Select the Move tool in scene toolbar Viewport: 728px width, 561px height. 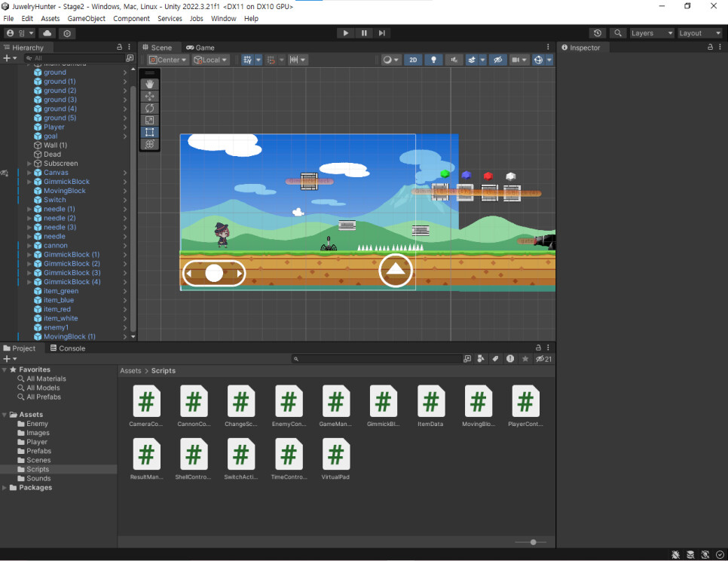coord(149,97)
